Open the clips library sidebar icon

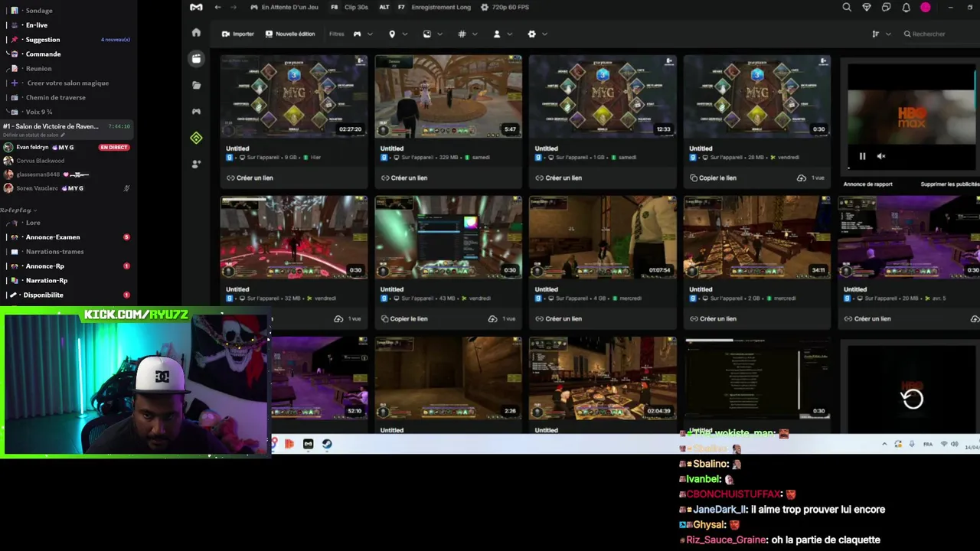(x=196, y=58)
